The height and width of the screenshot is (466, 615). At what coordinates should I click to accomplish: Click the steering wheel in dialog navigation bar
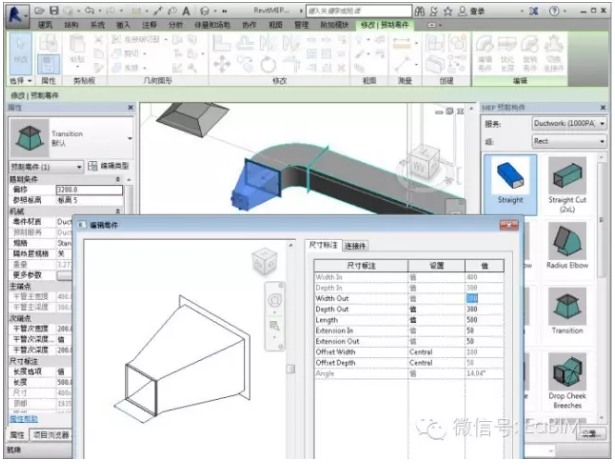coord(275,300)
